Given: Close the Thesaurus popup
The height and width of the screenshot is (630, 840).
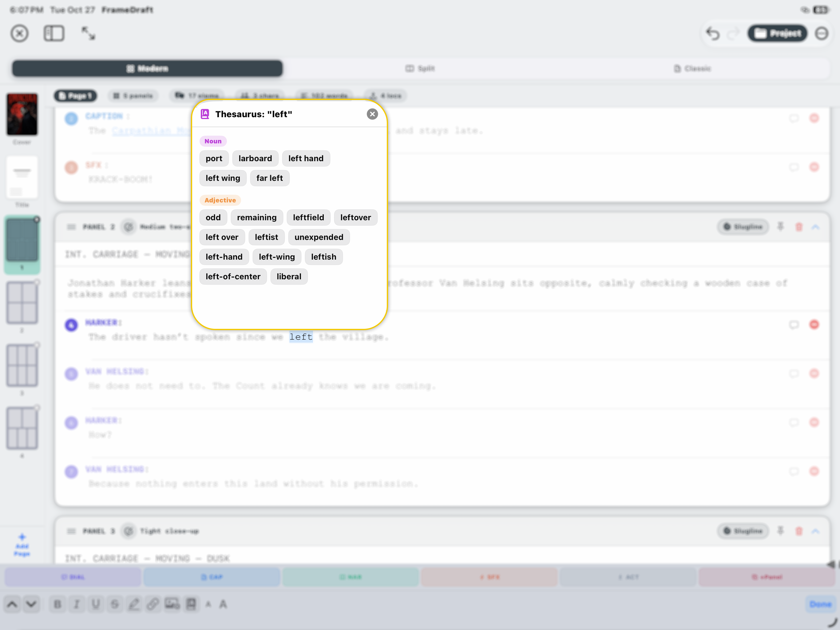Looking at the screenshot, I should 372,114.
